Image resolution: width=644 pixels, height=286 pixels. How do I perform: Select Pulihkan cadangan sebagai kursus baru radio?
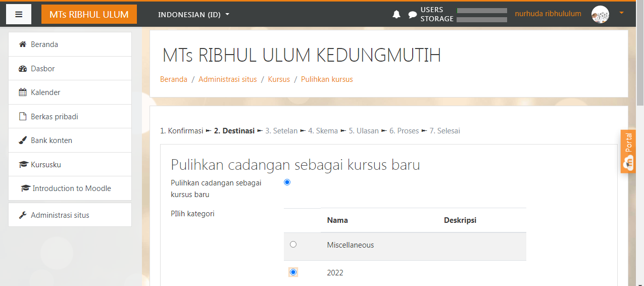pos(287,182)
